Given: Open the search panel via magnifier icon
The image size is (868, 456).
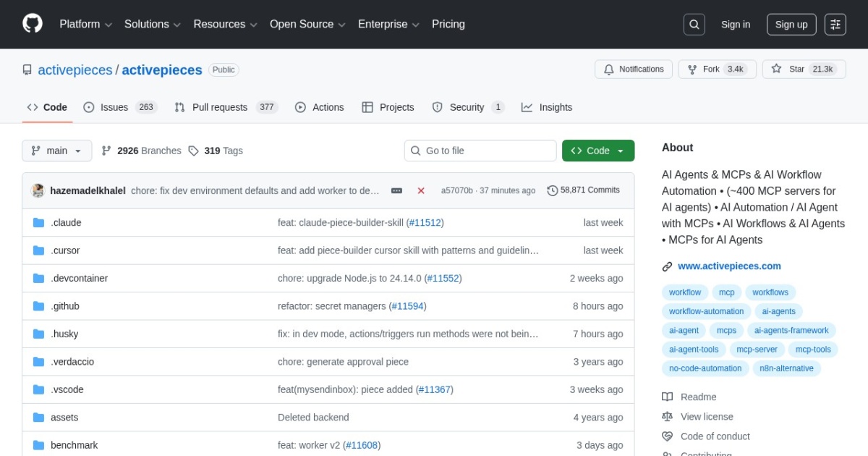Looking at the screenshot, I should (694, 24).
